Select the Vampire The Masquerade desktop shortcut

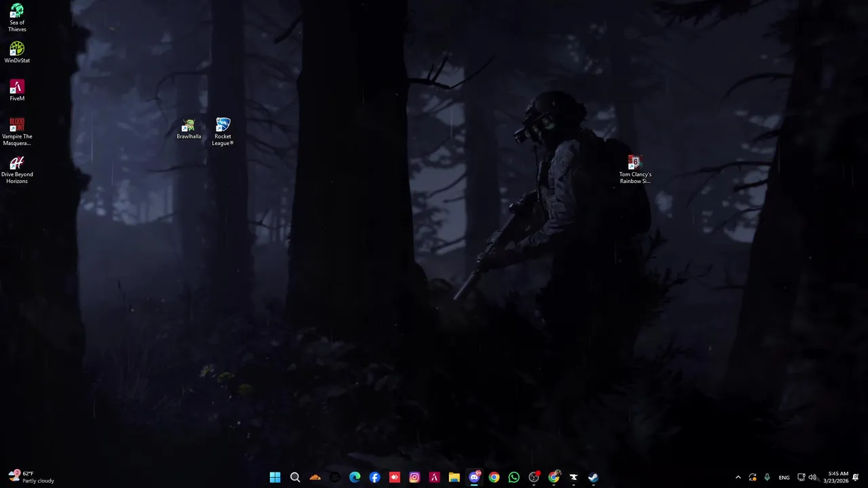click(x=17, y=131)
